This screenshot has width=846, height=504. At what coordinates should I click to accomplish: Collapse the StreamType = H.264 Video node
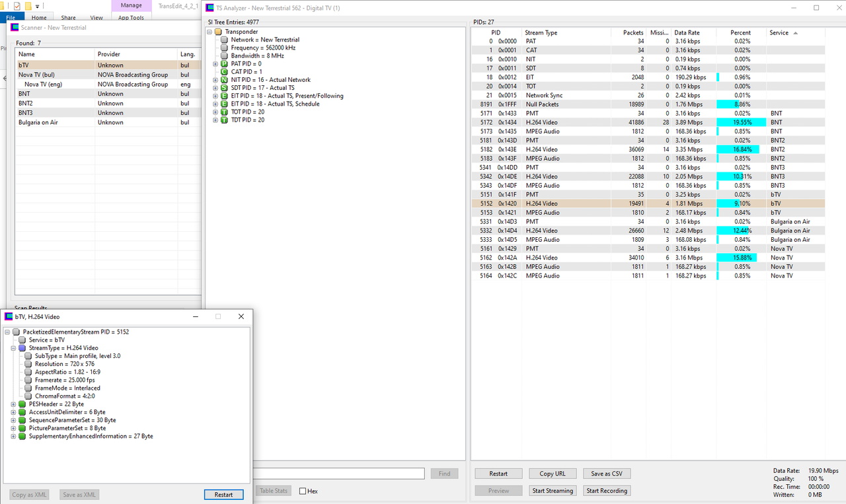click(x=14, y=347)
